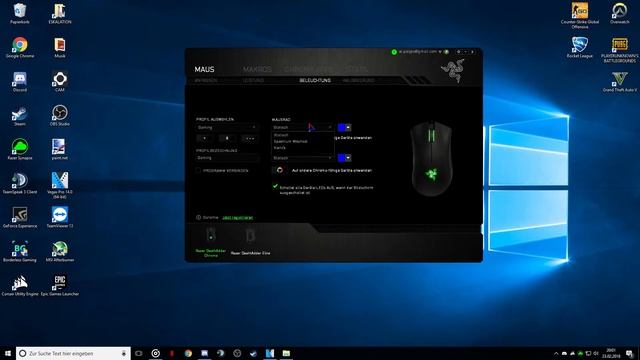Open Rocket League desktop shortcut

coord(580,47)
